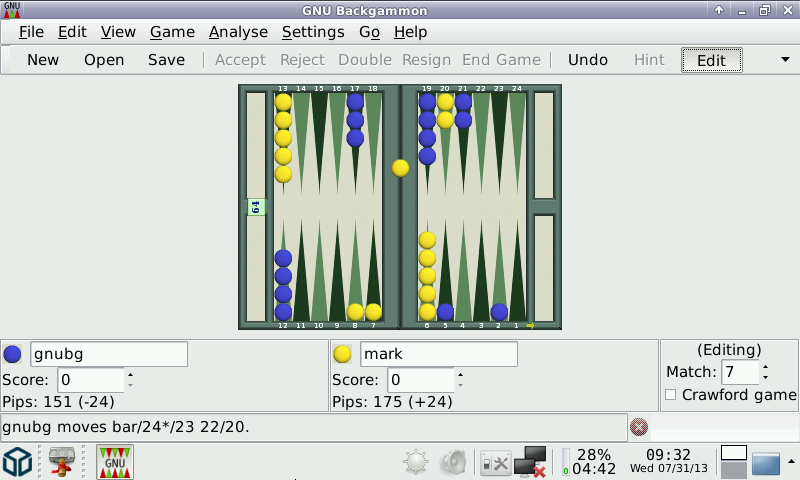Click the GNU Backgammon taskbar icon
This screenshot has height=480, width=800.
click(115, 462)
